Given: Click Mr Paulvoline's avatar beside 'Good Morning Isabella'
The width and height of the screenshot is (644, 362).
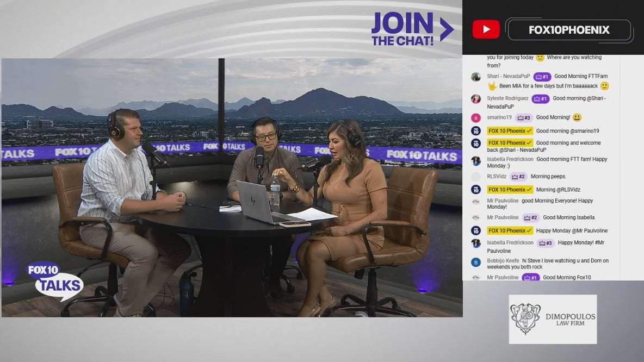Looking at the screenshot, I should coord(475,217).
